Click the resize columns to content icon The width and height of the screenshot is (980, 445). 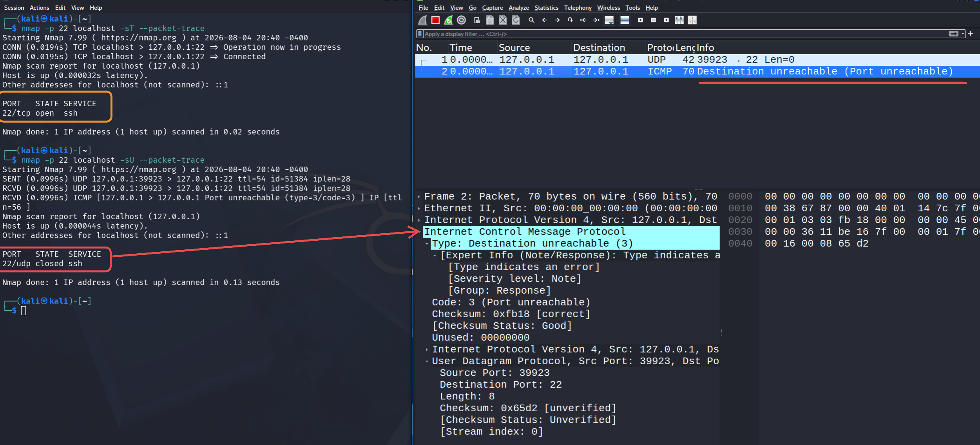pyautogui.click(x=679, y=20)
